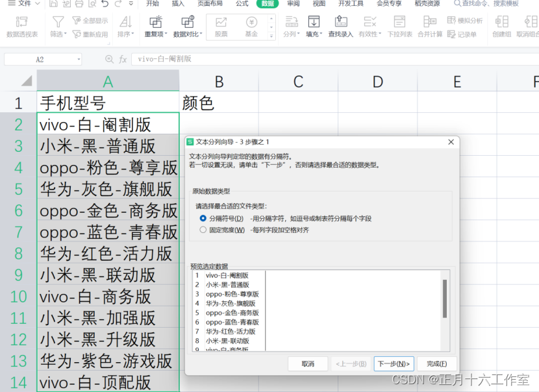
Task: Open the 数据透视表 pivot table tool
Action: 21,27
